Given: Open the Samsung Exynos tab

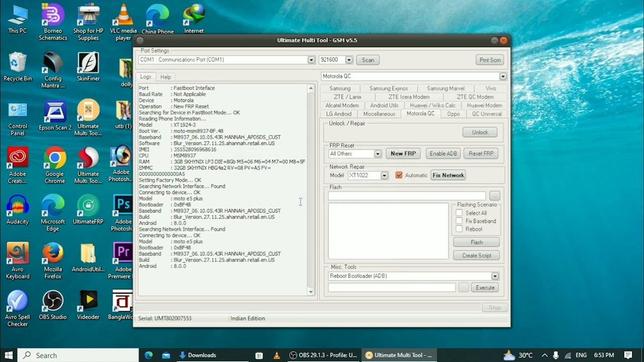Looking at the screenshot, I should (388, 88).
